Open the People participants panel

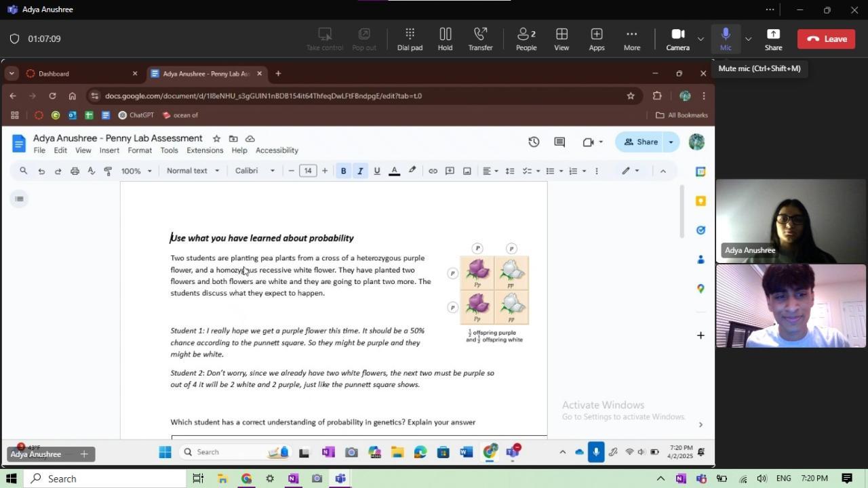pyautogui.click(x=526, y=39)
